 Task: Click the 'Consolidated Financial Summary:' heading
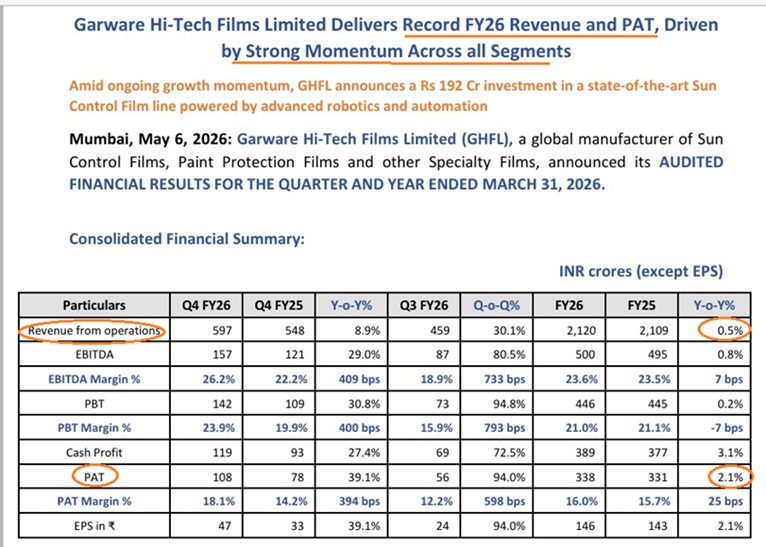187,239
